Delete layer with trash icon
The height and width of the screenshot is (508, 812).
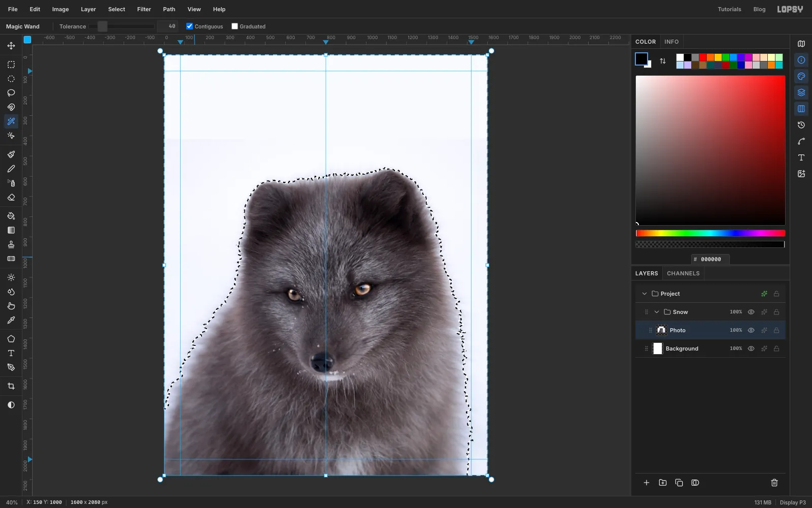click(774, 483)
